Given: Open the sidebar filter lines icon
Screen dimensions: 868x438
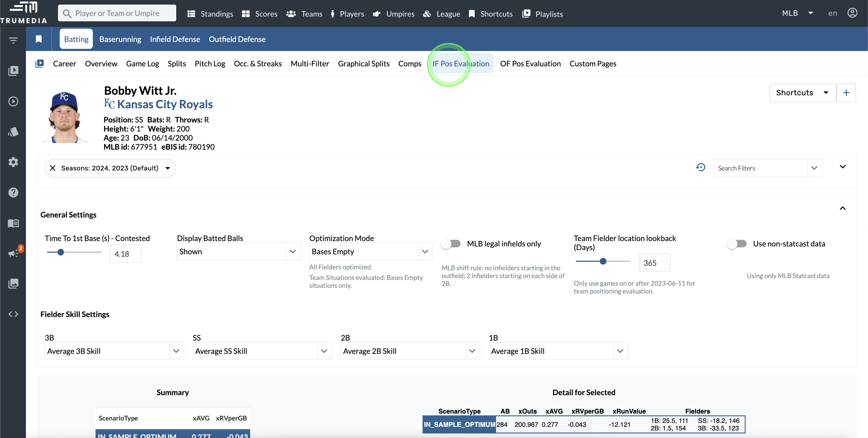Looking at the screenshot, I should pyautogui.click(x=13, y=40).
